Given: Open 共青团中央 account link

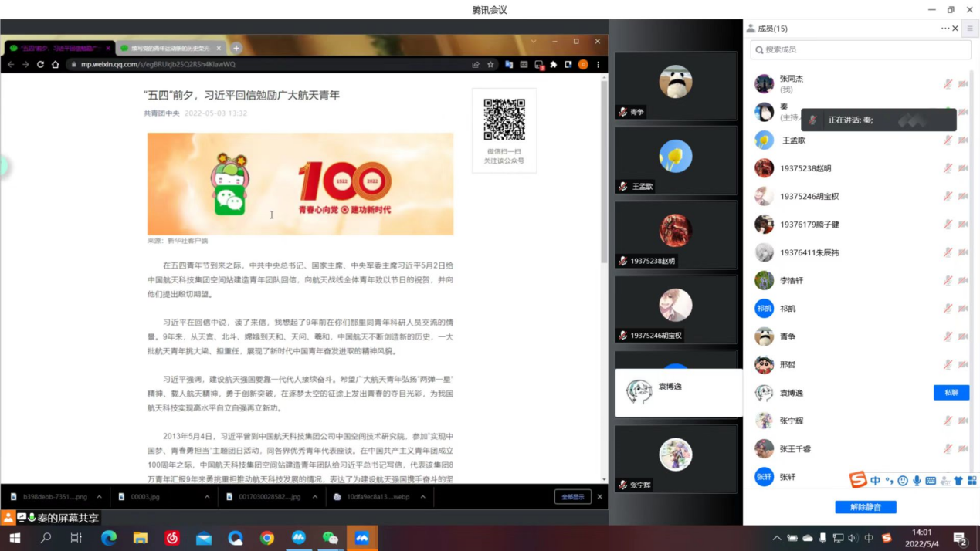Looking at the screenshot, I should click(161, 113).
